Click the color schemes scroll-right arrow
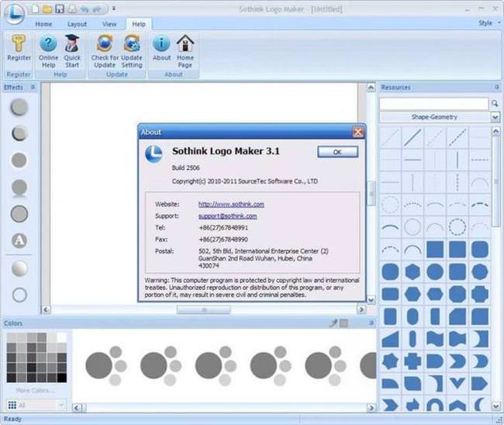This screenshot has width=504, height=425. coord(371,408)
